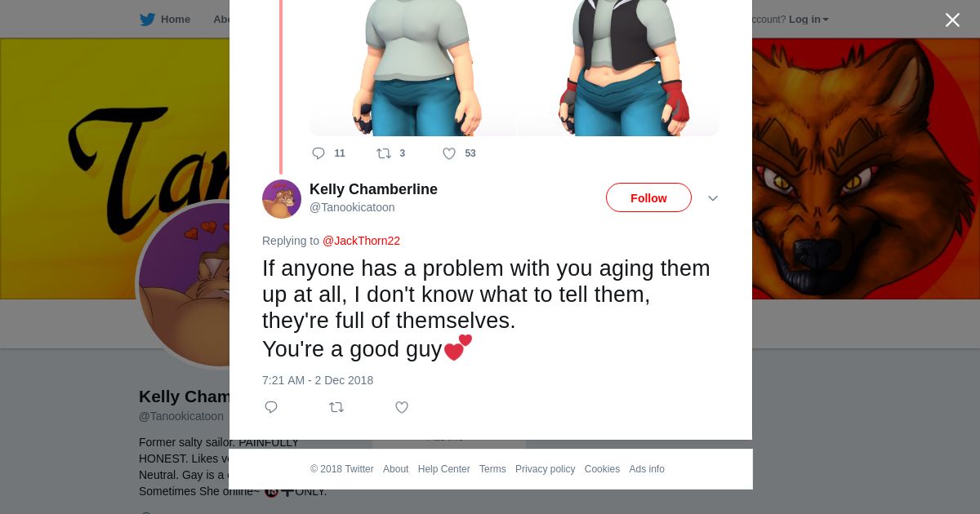Expand the Log in dropdown
The width and height of the screenshot is (980, 514).
click(808, 20)
